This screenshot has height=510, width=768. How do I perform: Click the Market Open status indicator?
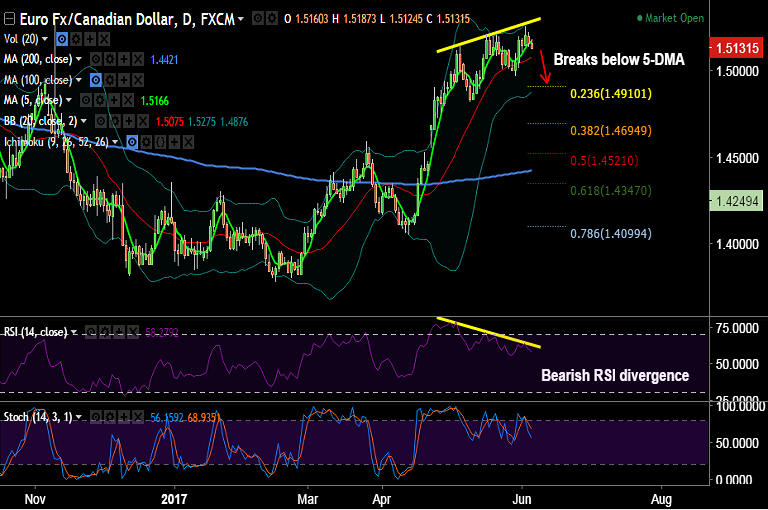coord(671,18)
